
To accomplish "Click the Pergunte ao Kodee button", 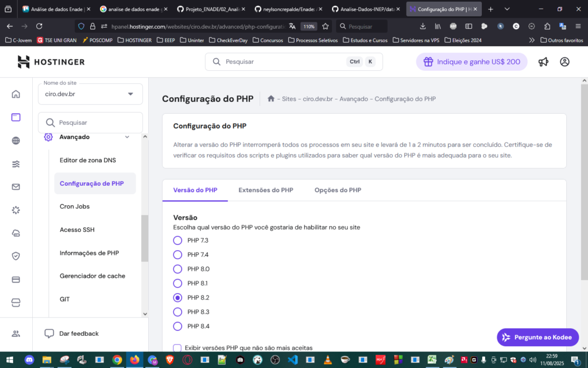I will [537, 338].
